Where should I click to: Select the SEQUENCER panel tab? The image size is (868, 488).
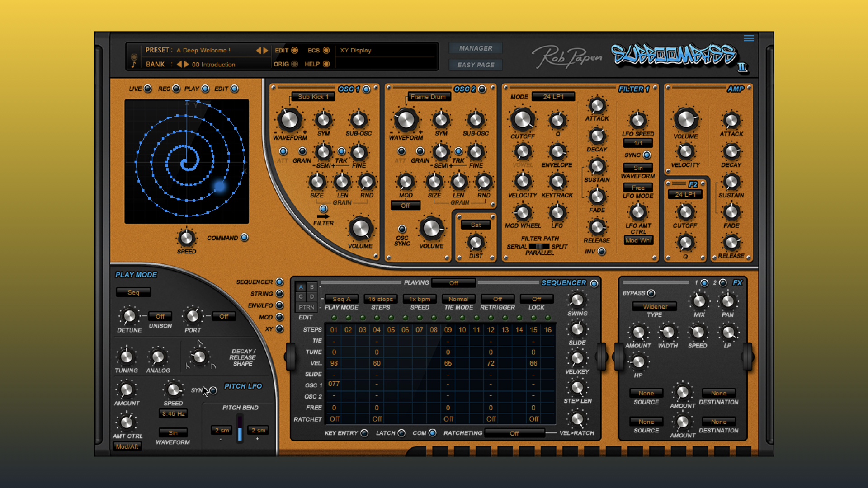coord(279,282)
